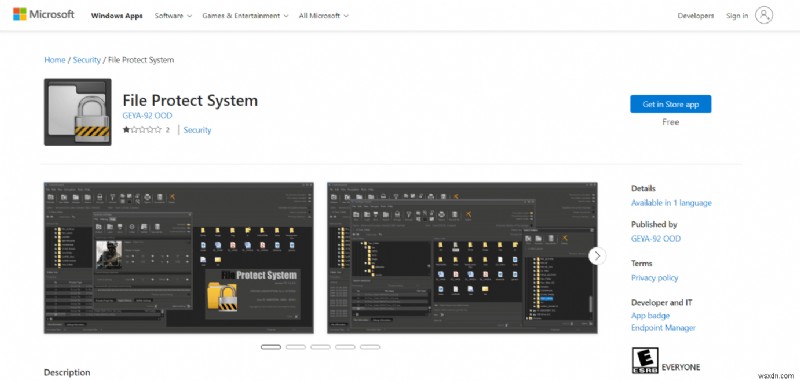The height and width of the screenshot is (381, 800).
Task: Click the ESRB Everyone rating badge
Action: click(x=645, y=361)
